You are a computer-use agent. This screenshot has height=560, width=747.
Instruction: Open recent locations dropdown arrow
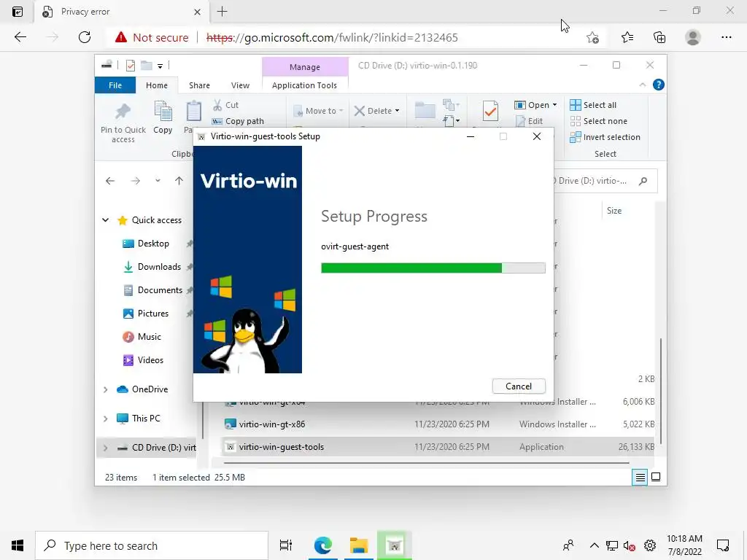(x=158, y=181)
